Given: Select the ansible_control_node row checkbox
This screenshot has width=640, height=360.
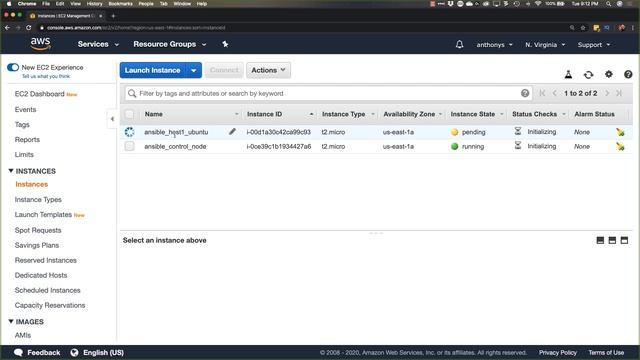Looking at the screenshot, I should tap(129, 146).
